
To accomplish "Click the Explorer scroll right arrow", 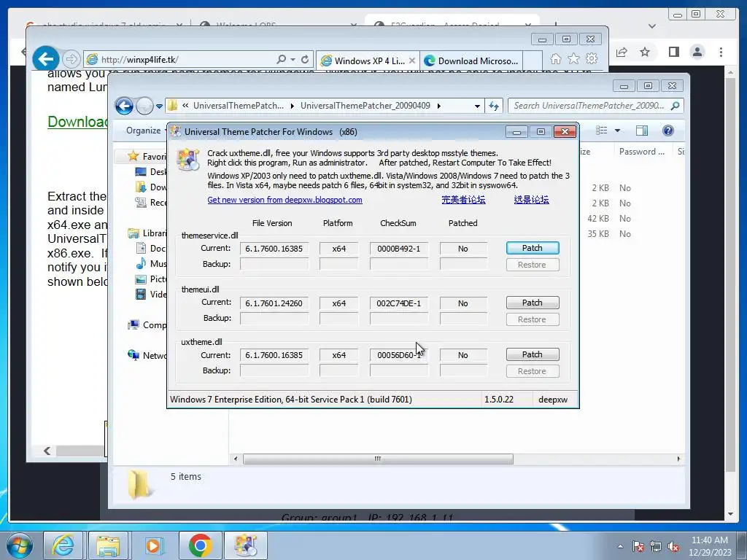I will coord(678,459).
